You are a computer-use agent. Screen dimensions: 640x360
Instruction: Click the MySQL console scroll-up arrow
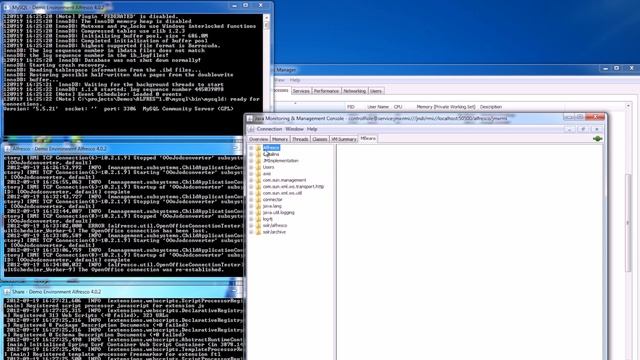coord(267,18)
